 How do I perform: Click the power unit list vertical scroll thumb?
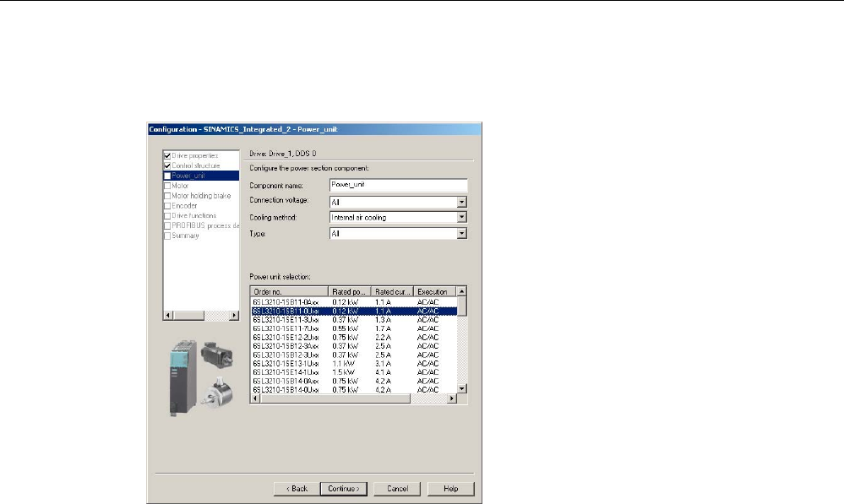(462, 306)
